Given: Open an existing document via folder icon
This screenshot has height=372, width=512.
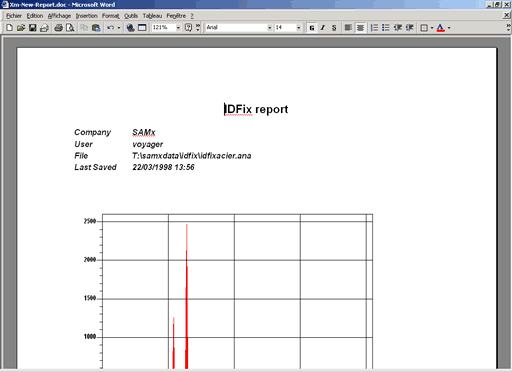Looking at the screenshot, I should tap(21, 28).
